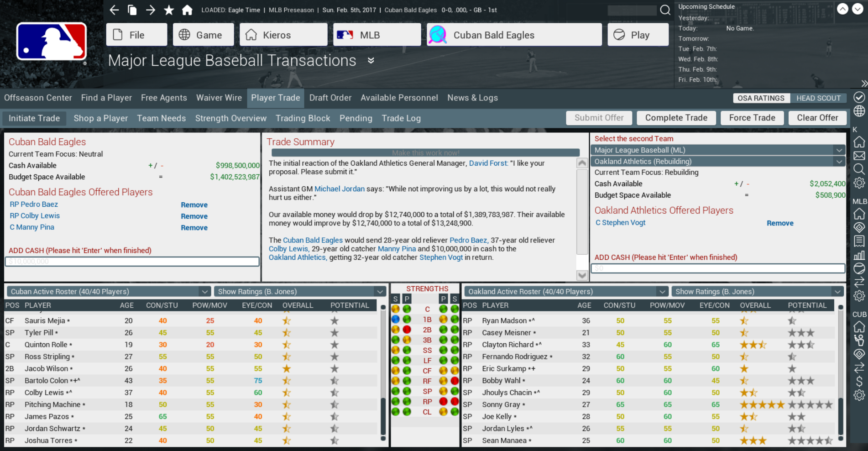The width and height of the screenshot is (868, 451).
Task: Click the up arrow in Upcoming Schedule
Action: (x=842, y=9)
